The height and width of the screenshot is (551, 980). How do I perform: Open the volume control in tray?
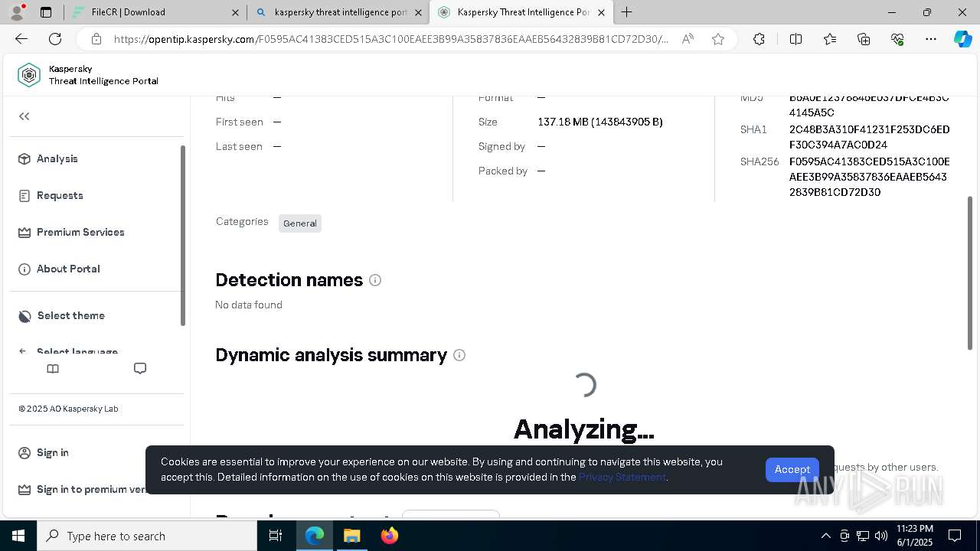tap(881, 536)
